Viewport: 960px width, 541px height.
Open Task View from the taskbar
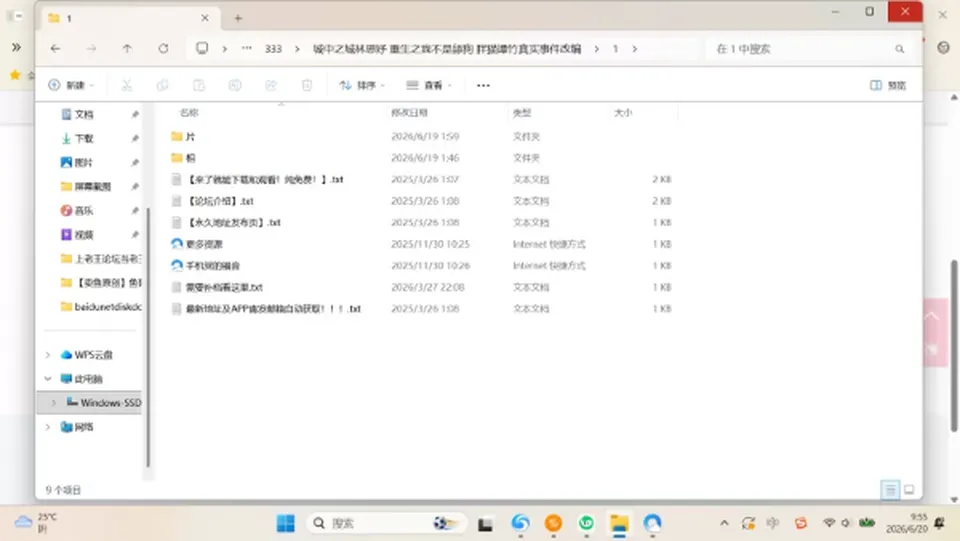[486, 524]
